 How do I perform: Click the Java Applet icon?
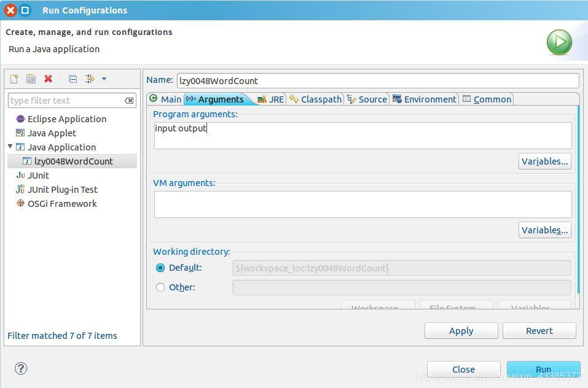tap(20, 133)
